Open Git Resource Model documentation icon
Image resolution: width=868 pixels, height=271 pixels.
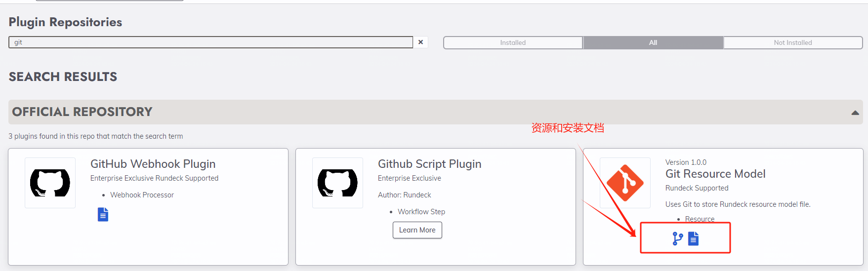(694, 239)
